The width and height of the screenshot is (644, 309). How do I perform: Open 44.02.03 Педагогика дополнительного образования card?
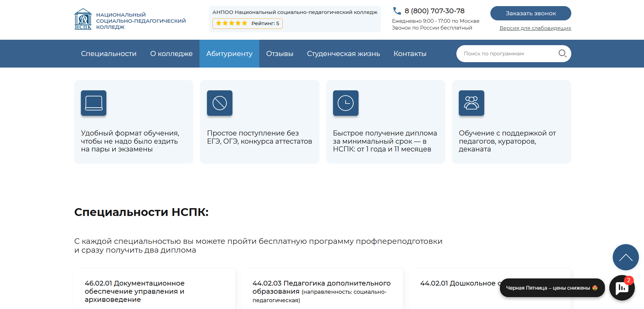pyautogui.click(x=322, y=289)
